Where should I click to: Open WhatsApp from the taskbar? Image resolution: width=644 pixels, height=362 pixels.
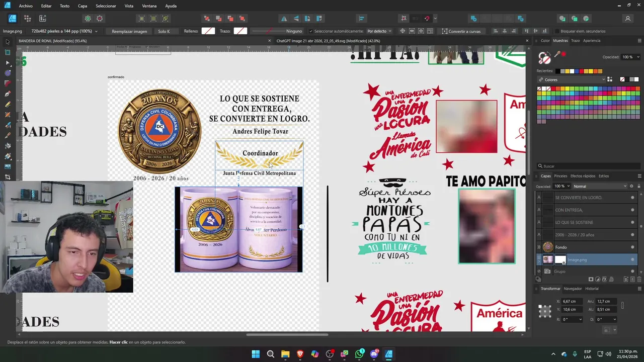click(x=359, y=354)
